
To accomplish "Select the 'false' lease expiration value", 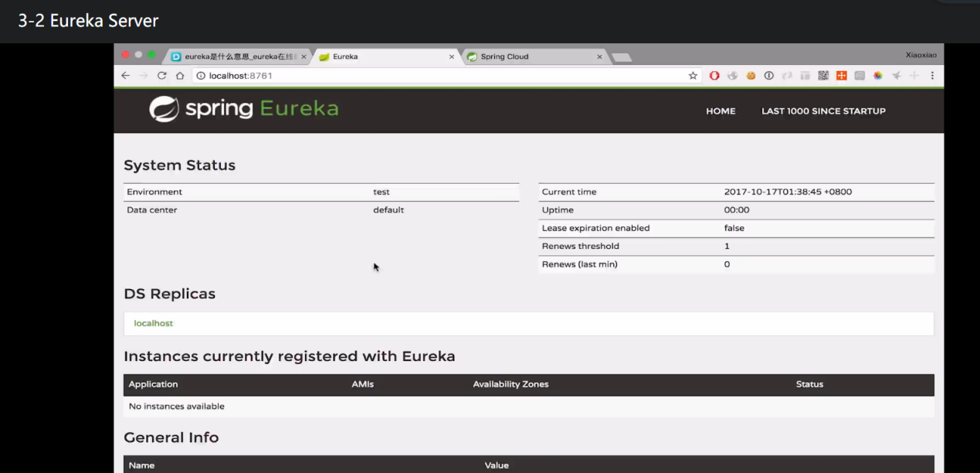I will pyautogui.click(x=734, y=228).
